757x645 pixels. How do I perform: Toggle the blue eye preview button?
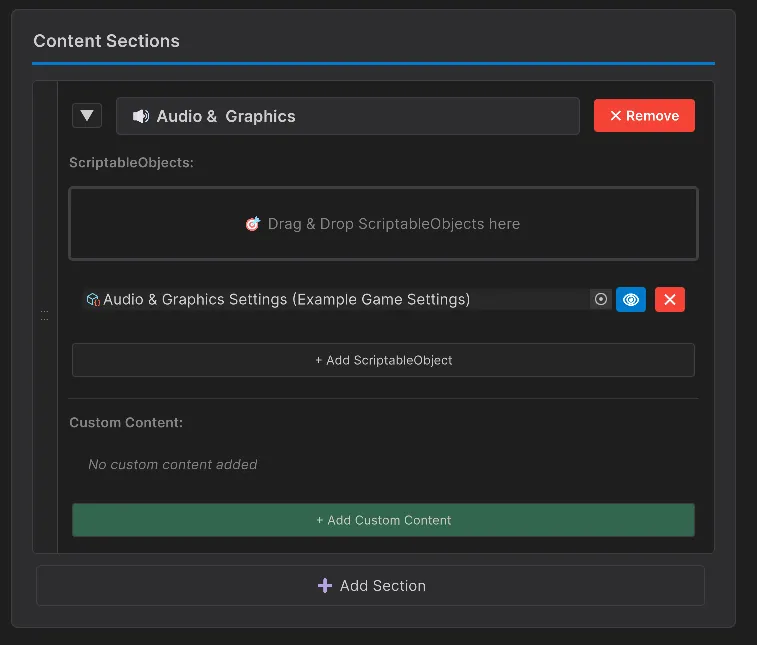pos(631,299)
